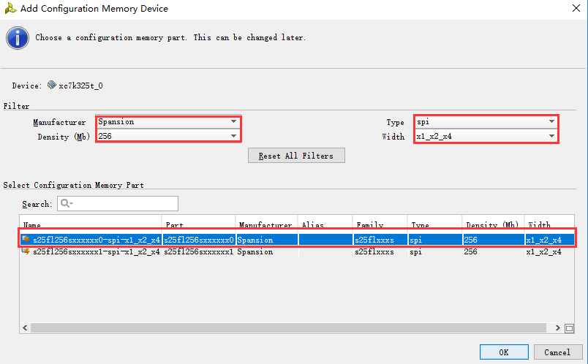Screen dimensions: 588x364
Task: Confirm selection with the OK button
Action: (x=504, y=352)
